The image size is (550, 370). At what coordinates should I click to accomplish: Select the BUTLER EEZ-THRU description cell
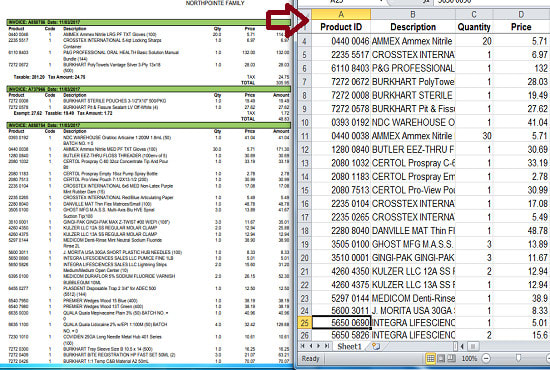point(413,149)
